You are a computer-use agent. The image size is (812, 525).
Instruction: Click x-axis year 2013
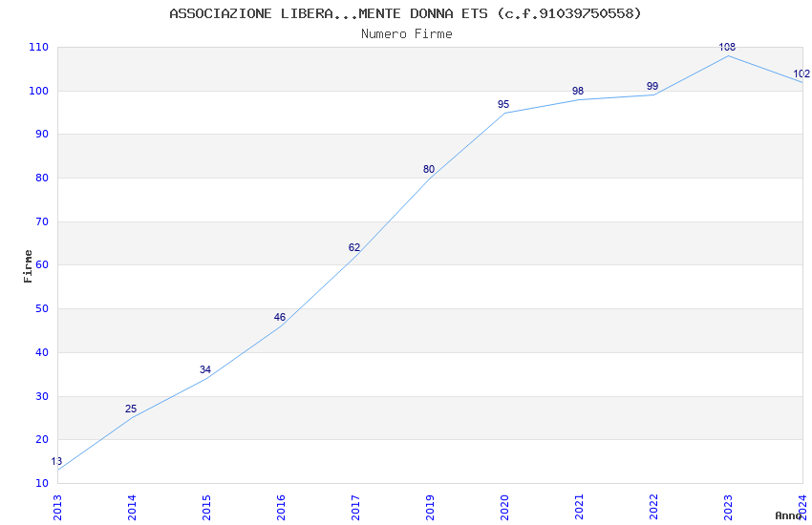(x=57, y=508)
